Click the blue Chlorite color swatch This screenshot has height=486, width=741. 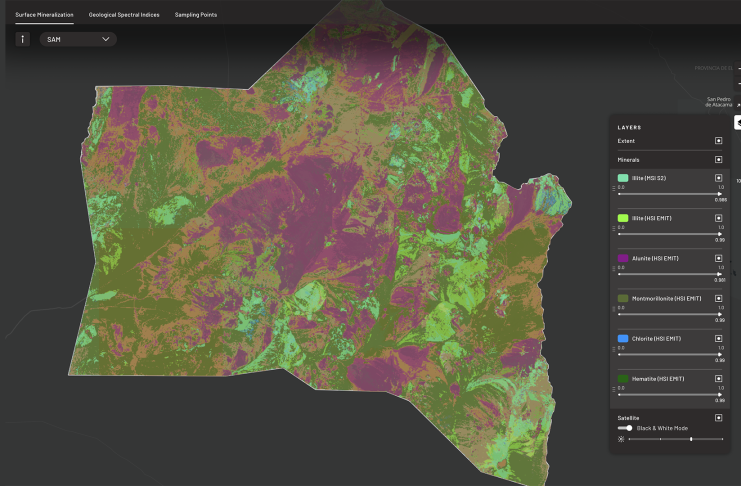623,338
